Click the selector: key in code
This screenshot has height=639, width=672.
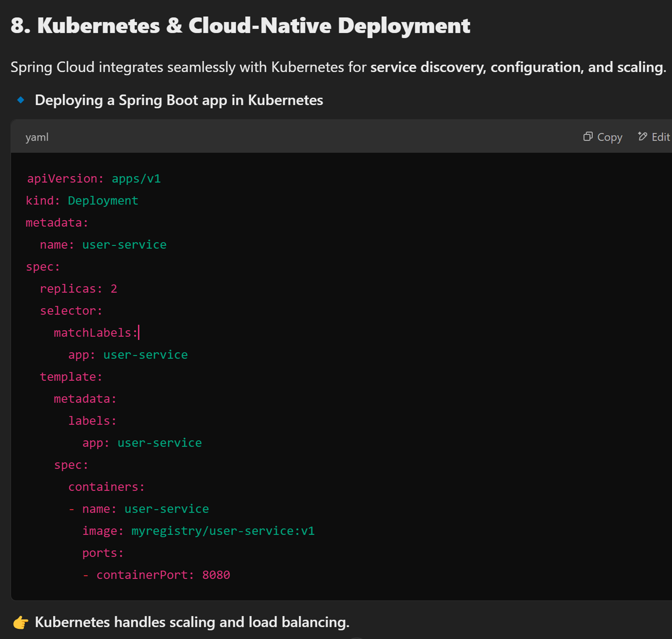(71, 311)
